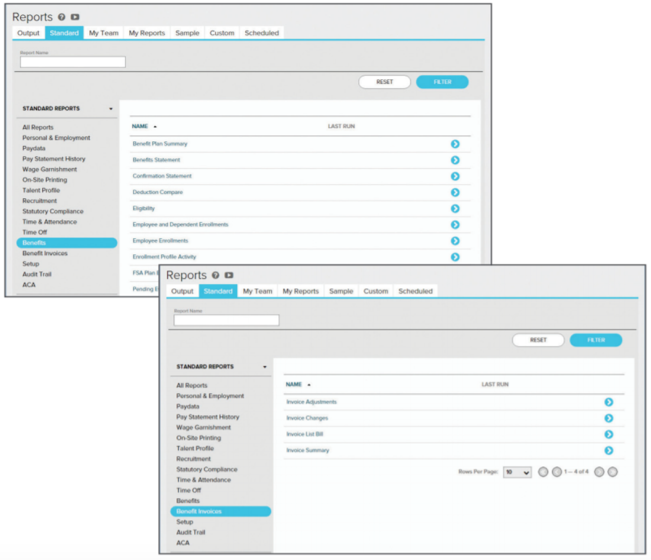Click Filter button in front window

(x=596, y=340)
